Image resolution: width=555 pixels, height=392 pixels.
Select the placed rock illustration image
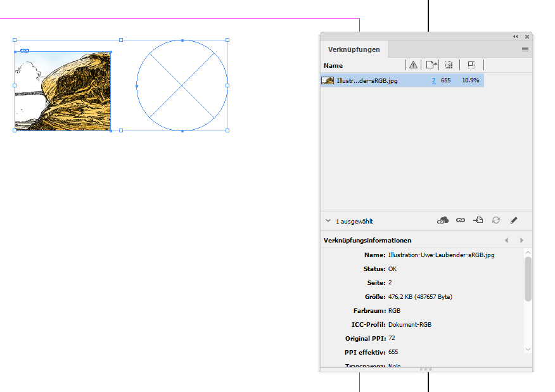tap(63, 91)
